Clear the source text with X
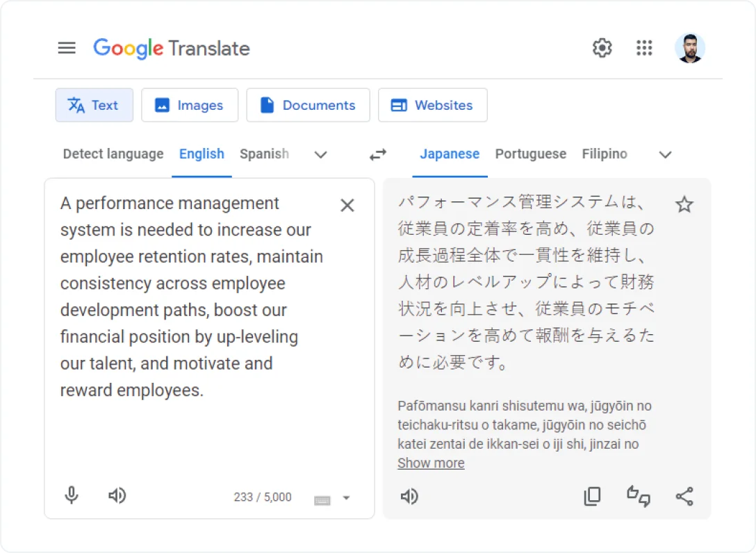Screen dimensions: 756x553 pos(347,205)
